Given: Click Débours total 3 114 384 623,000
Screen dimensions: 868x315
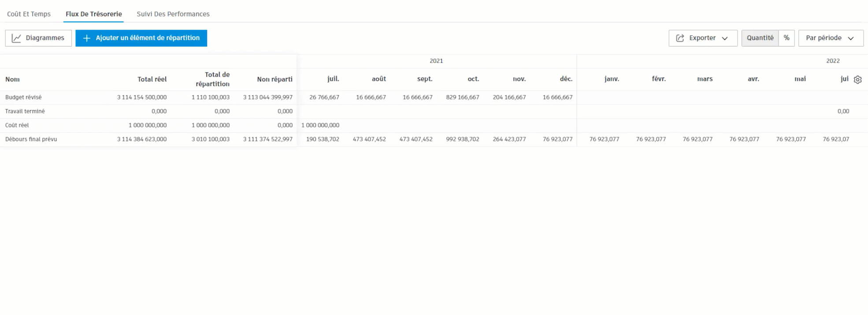Looking at the screenshot, I should (x=142, y=139).
